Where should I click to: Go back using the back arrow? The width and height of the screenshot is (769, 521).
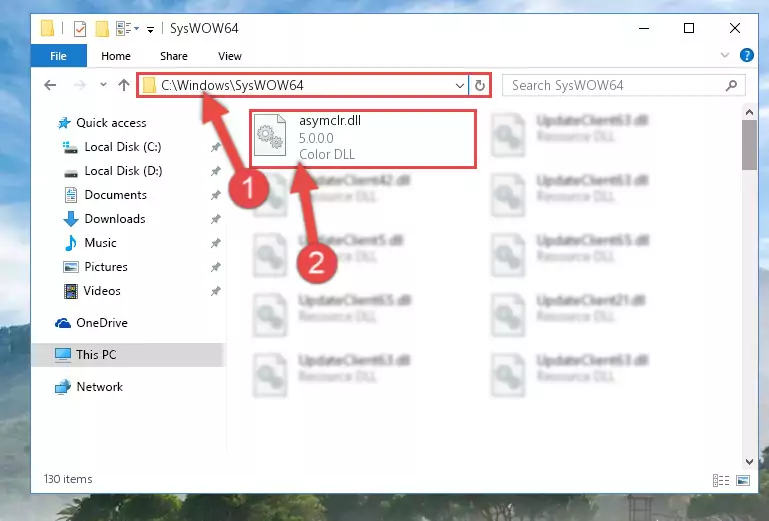50,85
